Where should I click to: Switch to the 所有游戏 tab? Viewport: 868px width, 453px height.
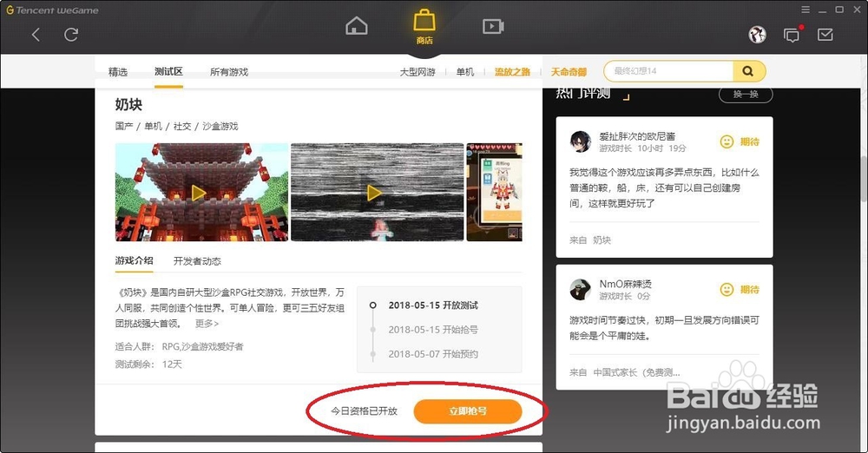coord(229,72)
